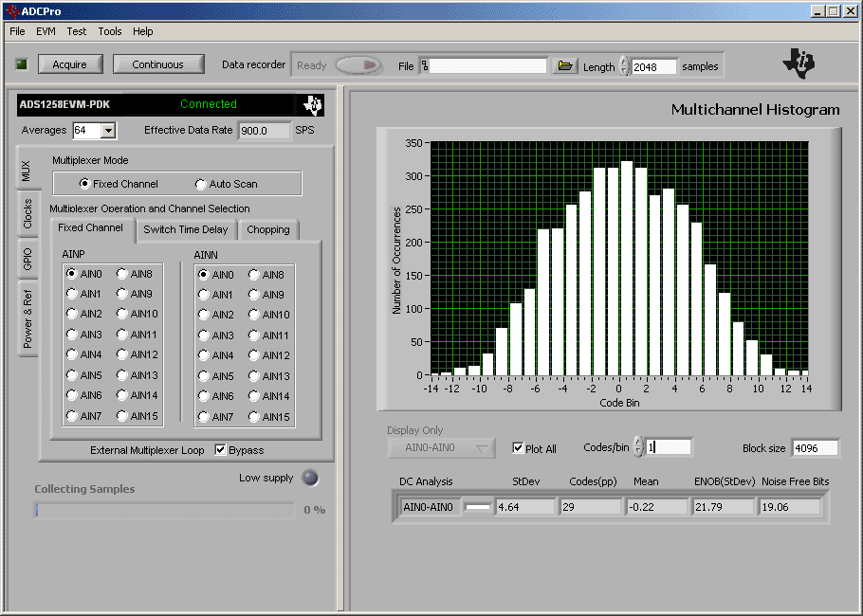Switch to the Switch Time Delay tab

click(x=186, y=229)
